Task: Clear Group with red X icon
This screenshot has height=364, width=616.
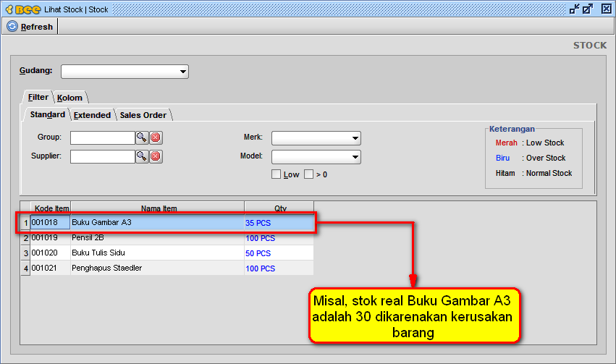Action: click(156, 137)
